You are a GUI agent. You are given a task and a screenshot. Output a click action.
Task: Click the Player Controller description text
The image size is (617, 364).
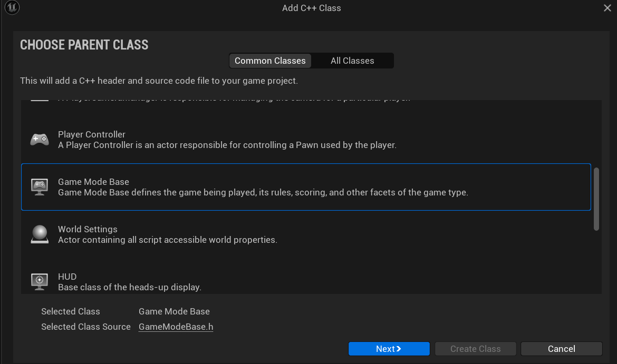tap(227, 145)
